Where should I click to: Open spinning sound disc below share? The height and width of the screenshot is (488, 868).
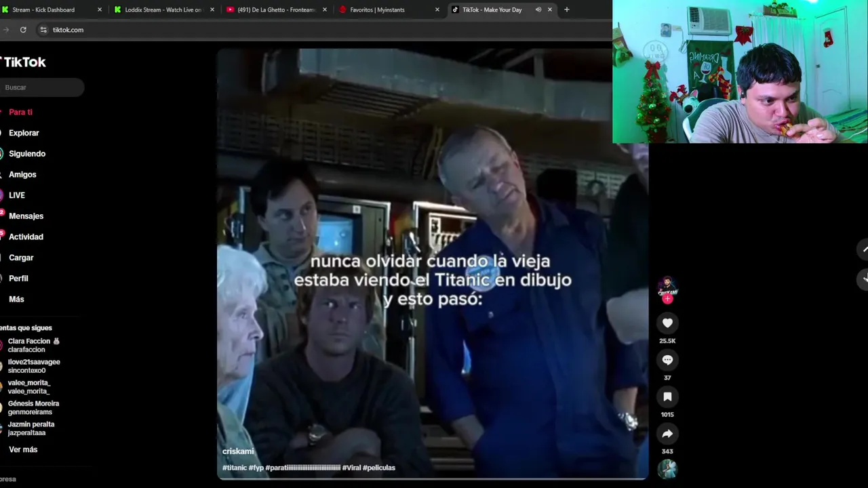[x=667, y=468]
